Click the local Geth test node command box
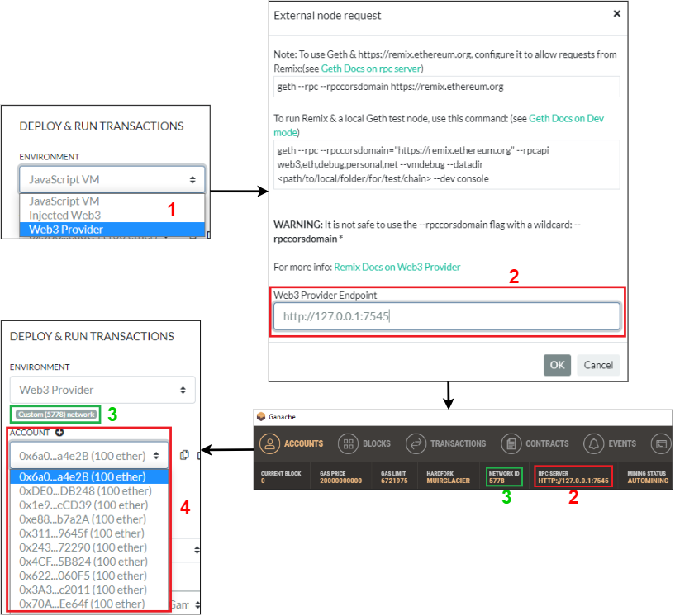 click(447, 164)
